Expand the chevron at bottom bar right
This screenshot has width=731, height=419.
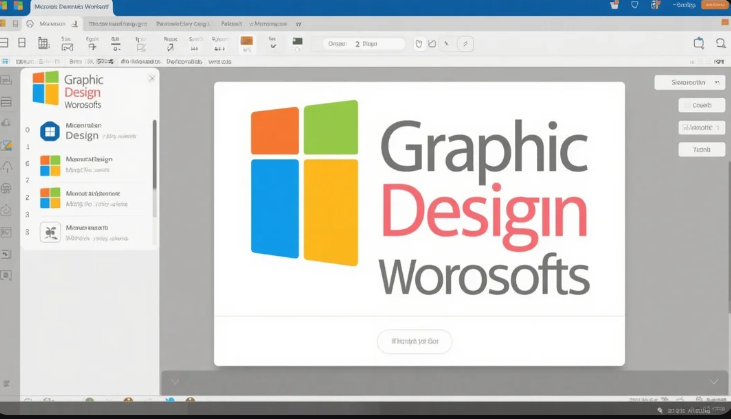[714, 381]
